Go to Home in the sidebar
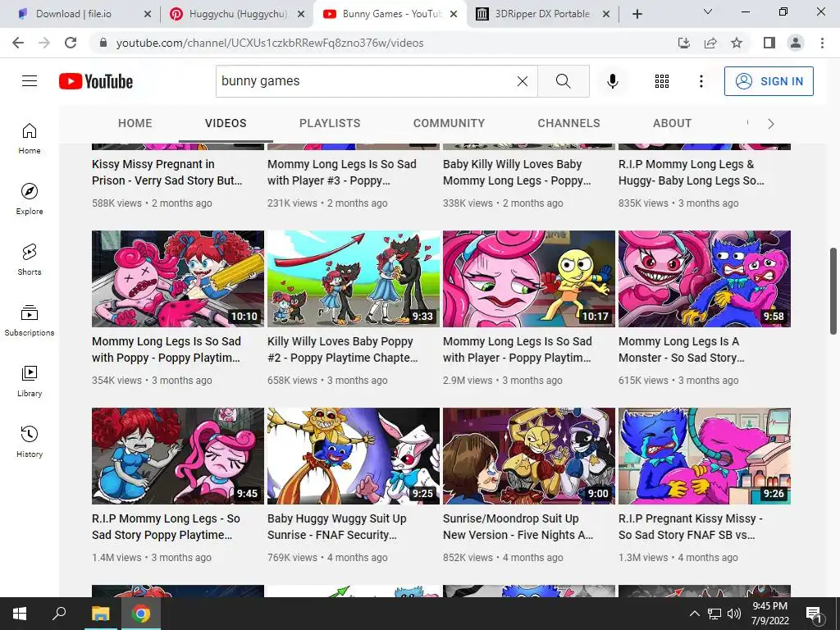The image size is (840, 630). 30,138
